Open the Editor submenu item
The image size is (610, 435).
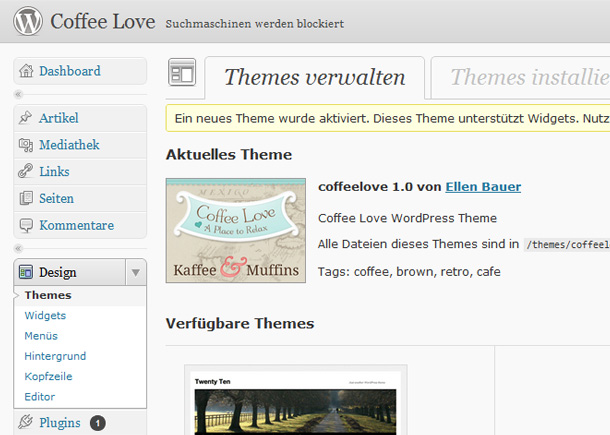coord(40,396)
